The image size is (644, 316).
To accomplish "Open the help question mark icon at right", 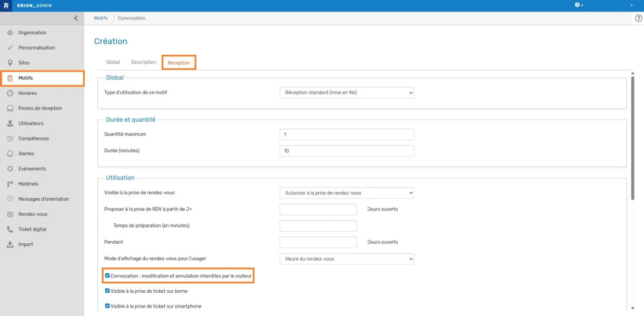I will pos(639,18).
